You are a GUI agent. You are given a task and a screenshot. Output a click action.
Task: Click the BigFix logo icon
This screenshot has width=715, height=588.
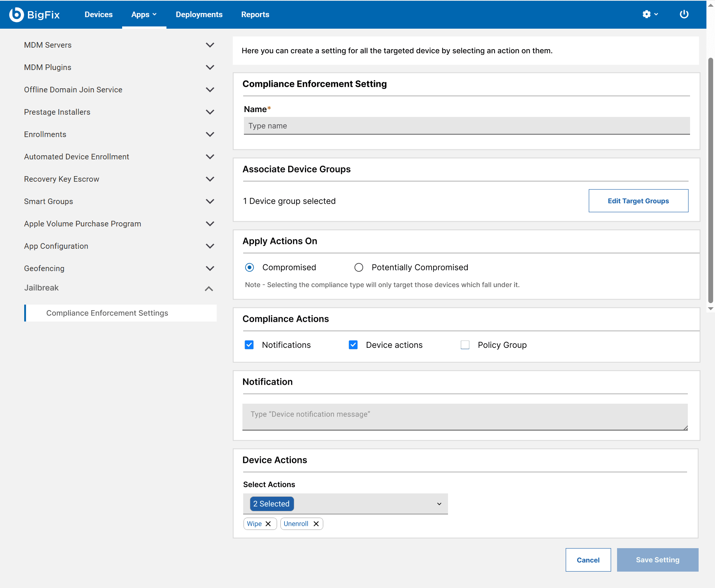tap(16, 15)
